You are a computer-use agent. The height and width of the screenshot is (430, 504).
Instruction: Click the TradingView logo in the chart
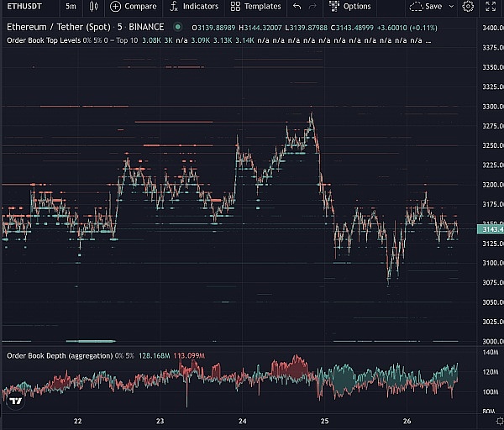click(x=15, y=401)
